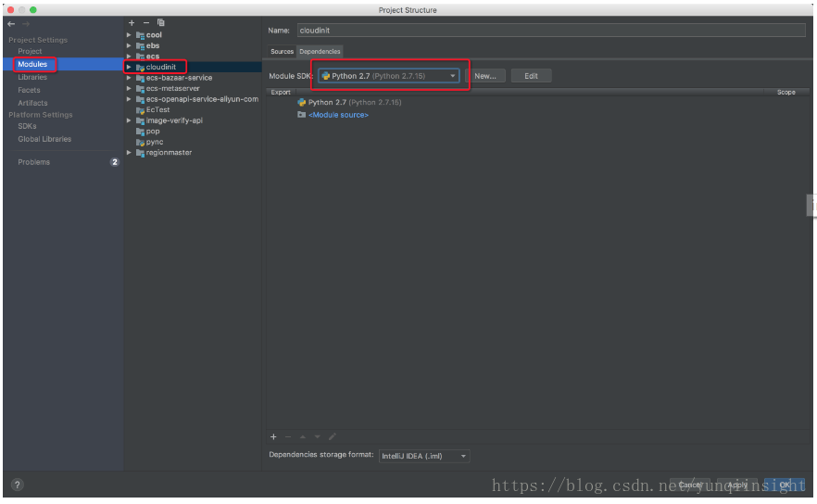
Task: Select the pync module
Action: click(x=154, y=142)
